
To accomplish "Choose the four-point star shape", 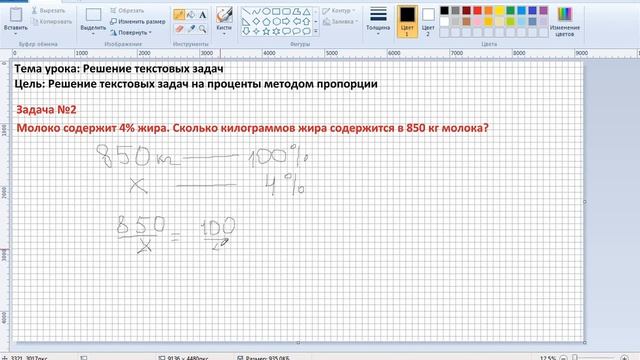I will tap(256, 31).
